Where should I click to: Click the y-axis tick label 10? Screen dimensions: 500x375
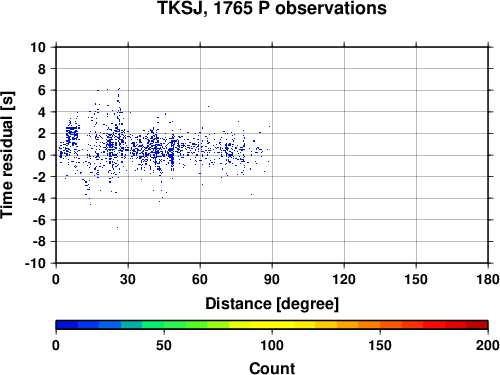38,47
